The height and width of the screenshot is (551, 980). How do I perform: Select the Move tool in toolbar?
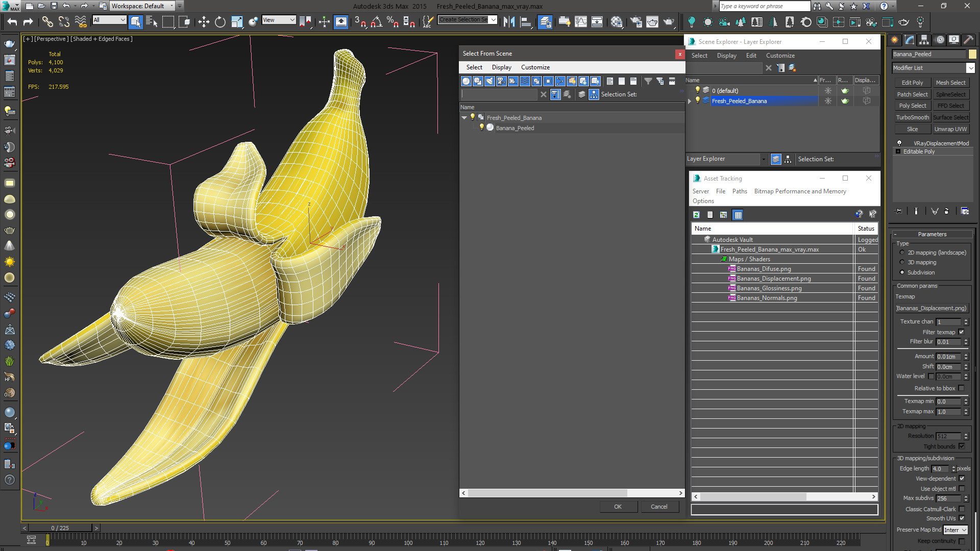(x=204, y=22)
